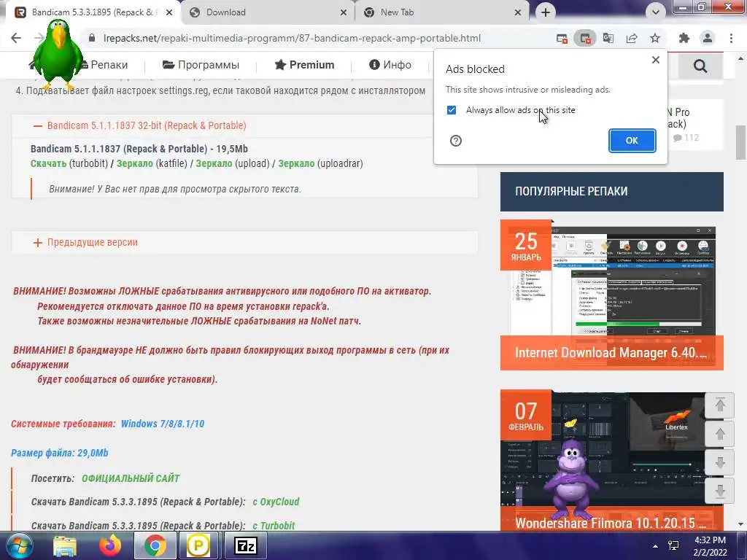The image size is (747, 560).
Task: Click the address bar URL
Action: click(x=292, y=38)
